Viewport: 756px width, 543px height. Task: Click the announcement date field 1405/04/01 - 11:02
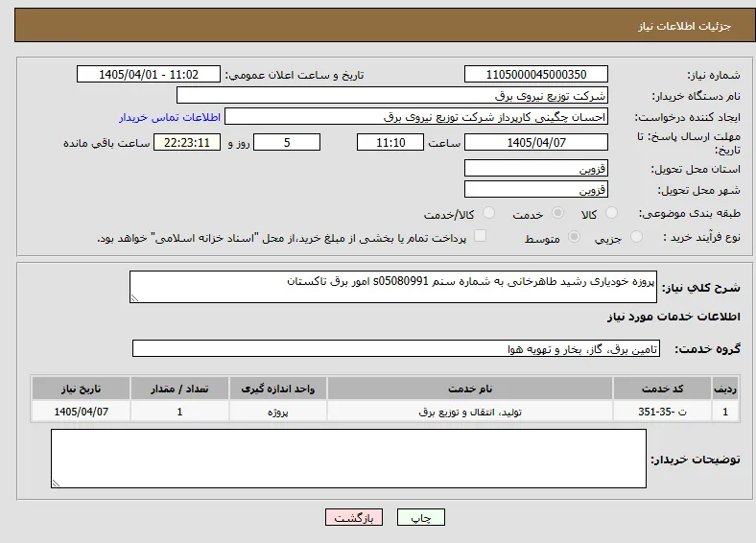(x=149, y=74)
